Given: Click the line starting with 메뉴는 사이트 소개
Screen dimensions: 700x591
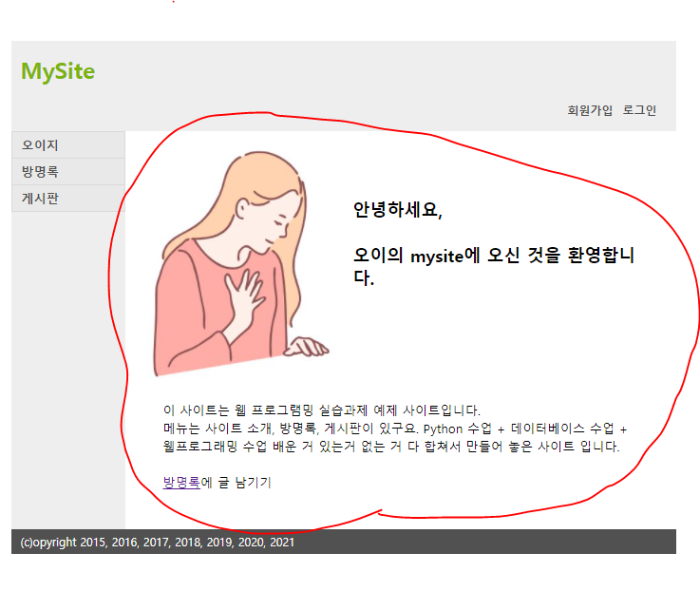Looking at the screenshot, I should [x=395, y=429].
